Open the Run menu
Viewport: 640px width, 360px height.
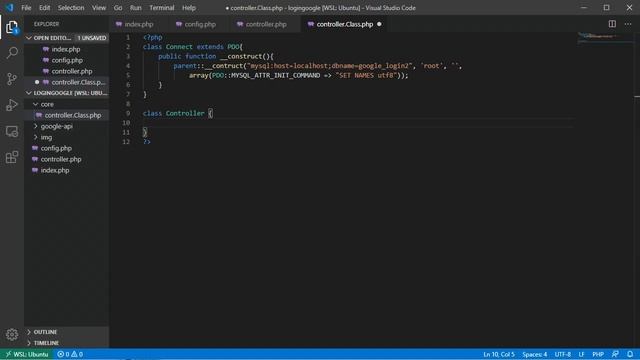point(136,8)
